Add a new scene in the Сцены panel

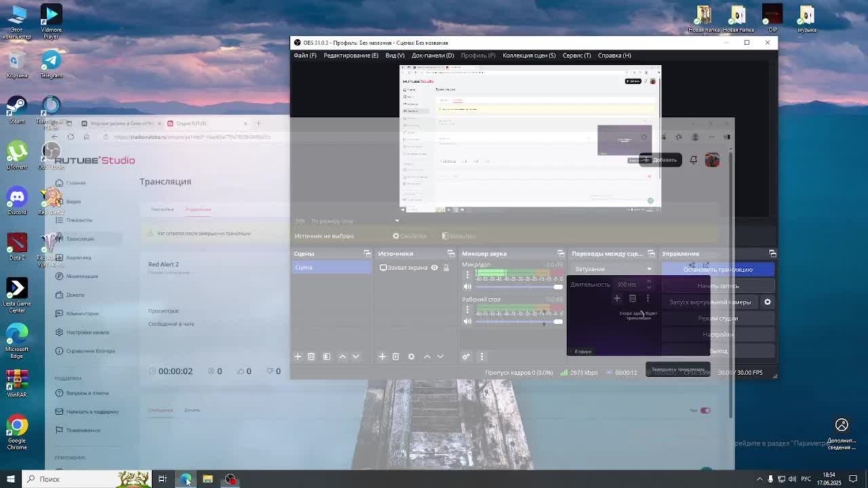298,357
